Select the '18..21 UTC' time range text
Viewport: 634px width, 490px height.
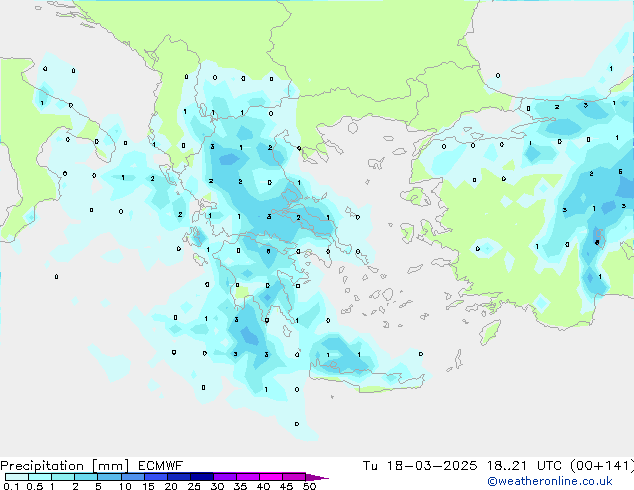(524, 466)
